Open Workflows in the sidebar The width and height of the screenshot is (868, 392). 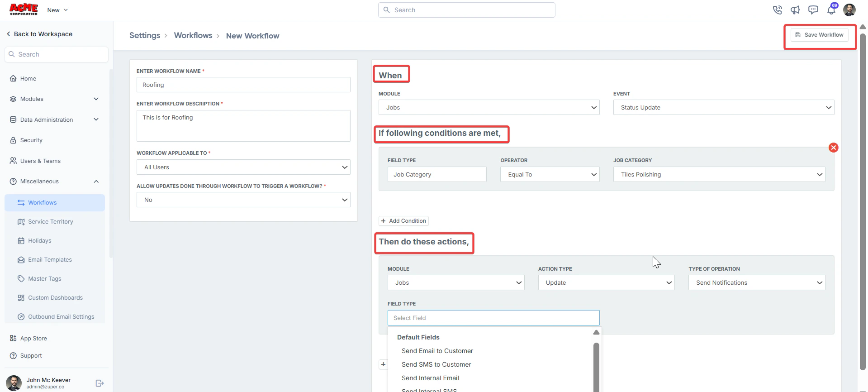point(55,203)
